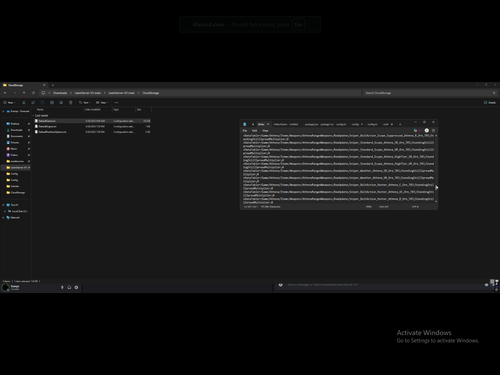Click the Notepad vertical scrollbar
Viewport: 500px width, 375px height.
(x=436, y=169)
